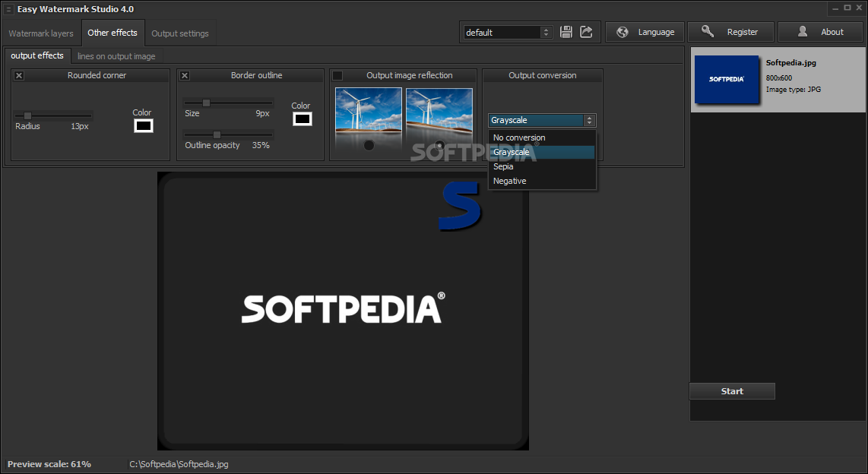
Task: Click the Grayscale output conversion dropdown
Action: pos(542,120)
